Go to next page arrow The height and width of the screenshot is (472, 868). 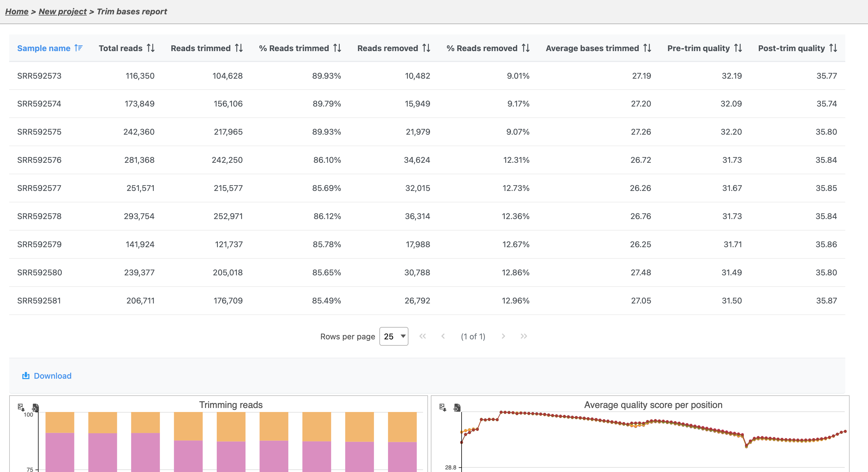click(x=503, y=336)
